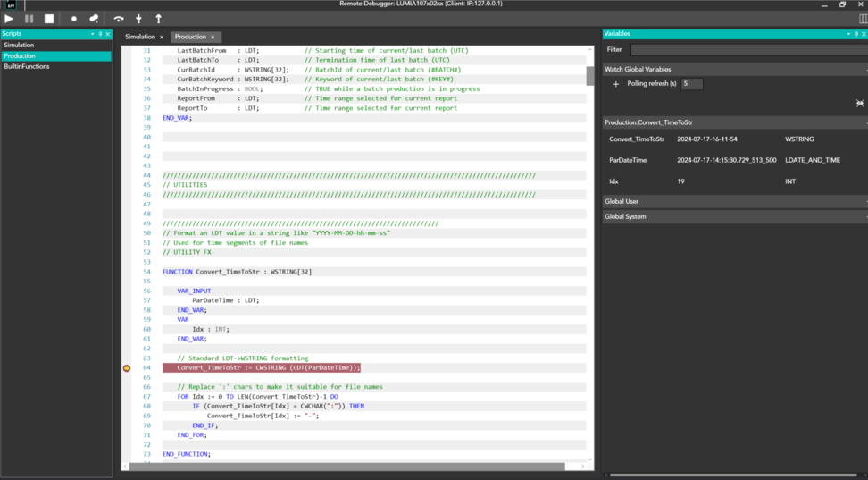Open the Scripts panel dropdown arrow
Image resolution: width=868 pixels, height=480 pixels.
(92, 34)
